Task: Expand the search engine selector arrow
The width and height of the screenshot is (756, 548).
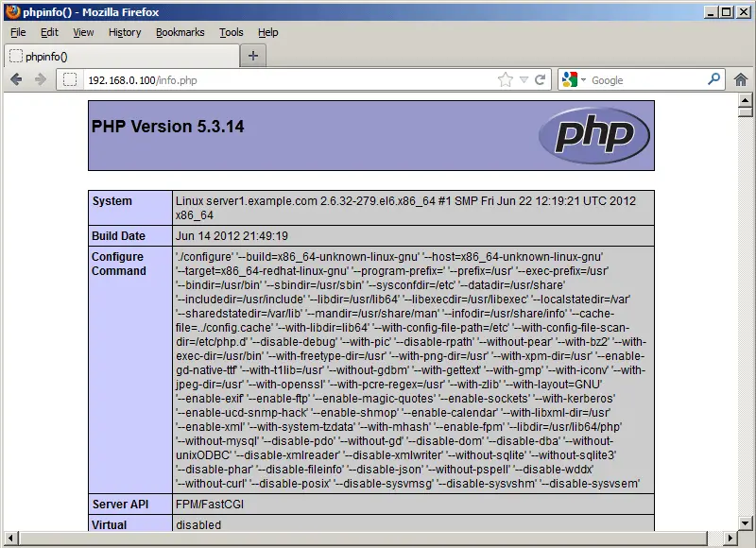Action: (x=583, y=80)
